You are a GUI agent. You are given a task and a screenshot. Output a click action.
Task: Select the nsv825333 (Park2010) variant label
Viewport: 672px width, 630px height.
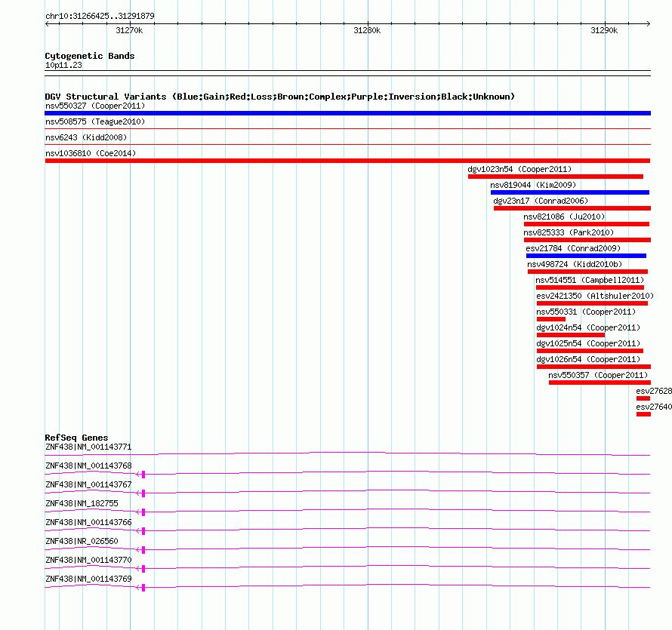tap(569, 232)
